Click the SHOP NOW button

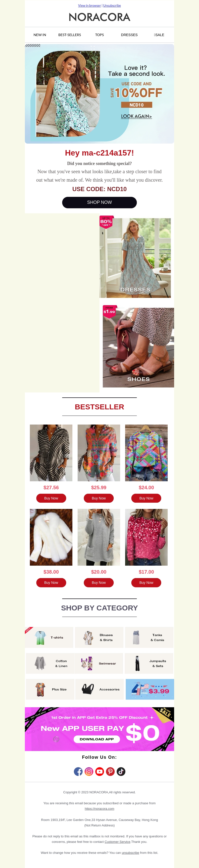pyautogui.click(x=99, y=202)
